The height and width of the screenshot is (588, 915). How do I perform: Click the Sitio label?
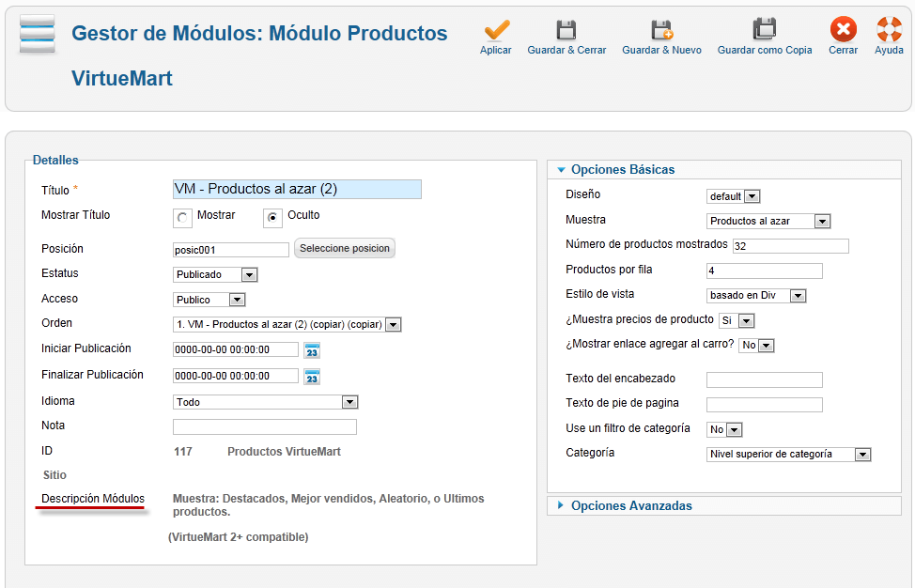(x=54, y=475)
